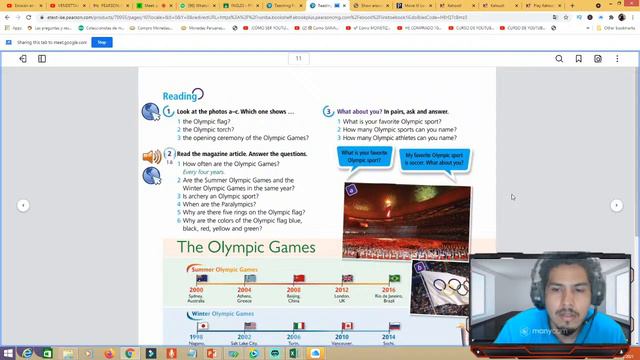640x360 pixels.
Task: Open the notebook icon in reader toolbar
Action: click(x=598, y=59)
